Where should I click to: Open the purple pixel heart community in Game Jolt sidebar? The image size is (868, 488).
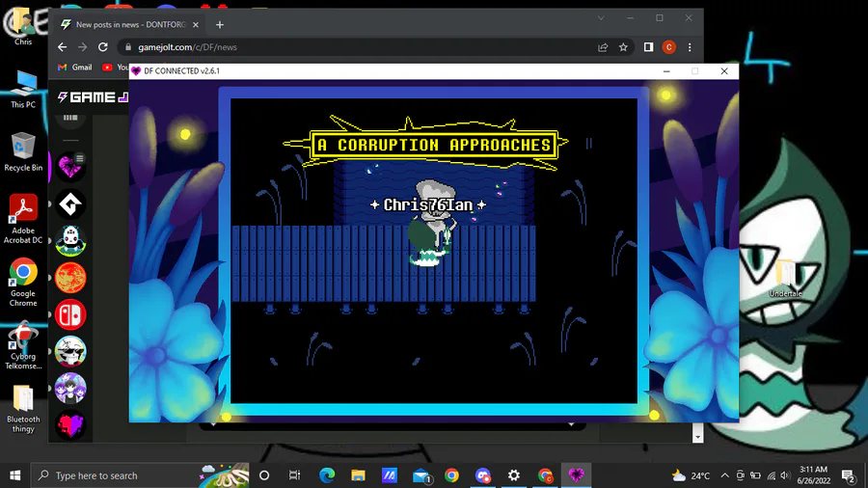click(x=70, y=167)
